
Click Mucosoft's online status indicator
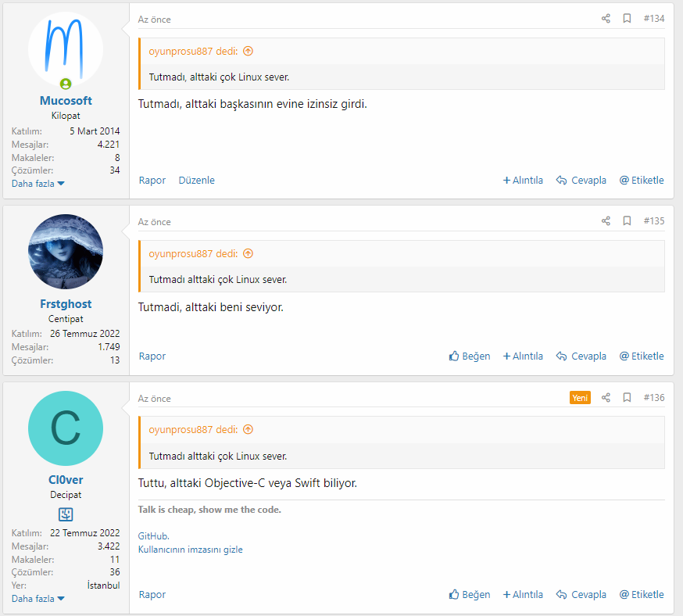[x=66, y=84]
